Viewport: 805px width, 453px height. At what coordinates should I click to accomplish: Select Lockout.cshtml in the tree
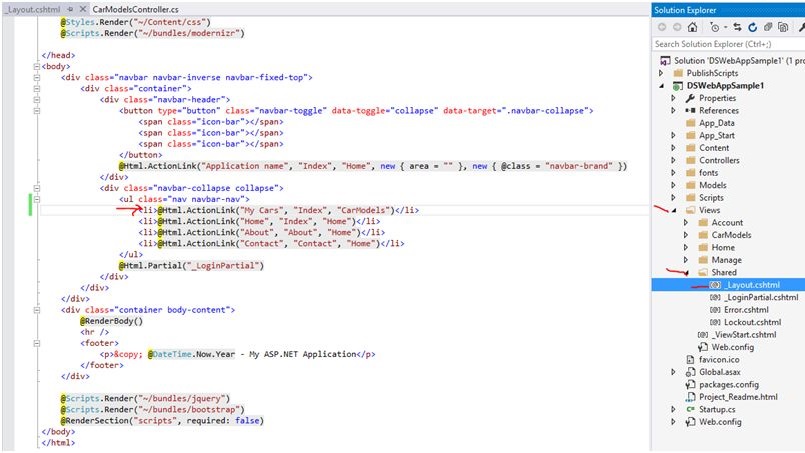tap(753, 323)
